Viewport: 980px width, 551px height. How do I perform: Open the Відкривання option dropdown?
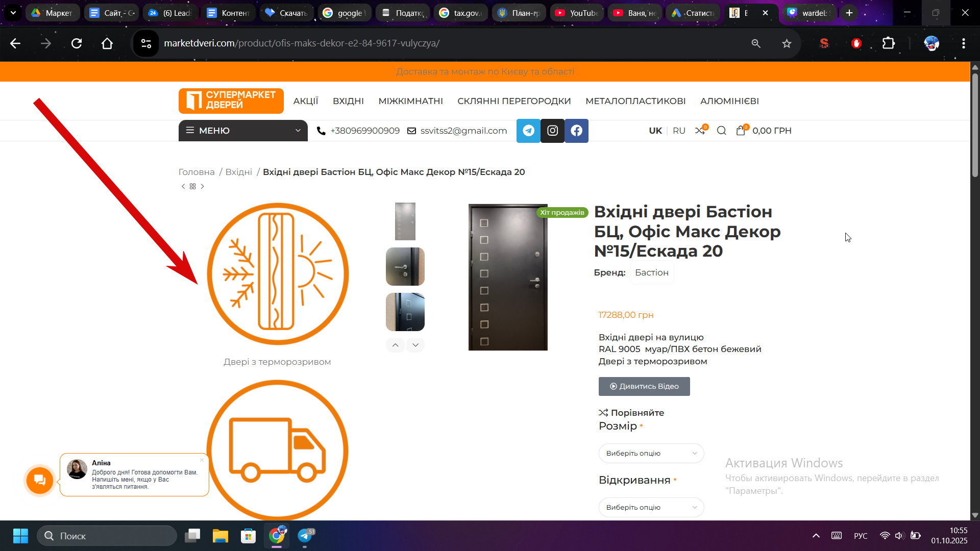(651, 507)
